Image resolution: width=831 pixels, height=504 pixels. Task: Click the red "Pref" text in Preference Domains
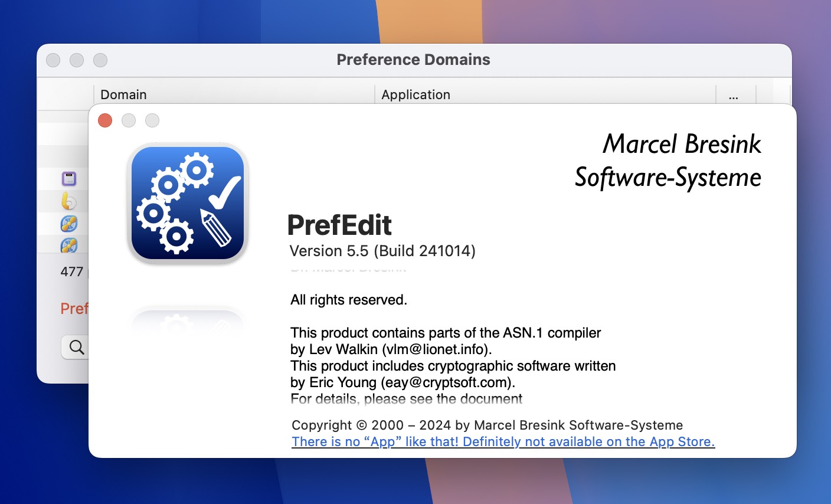click(x=74, y=309)
